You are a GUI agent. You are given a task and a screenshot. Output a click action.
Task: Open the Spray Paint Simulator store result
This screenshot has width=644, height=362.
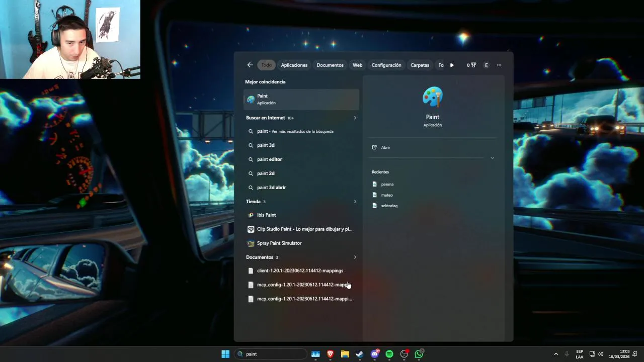click(301, 243)
